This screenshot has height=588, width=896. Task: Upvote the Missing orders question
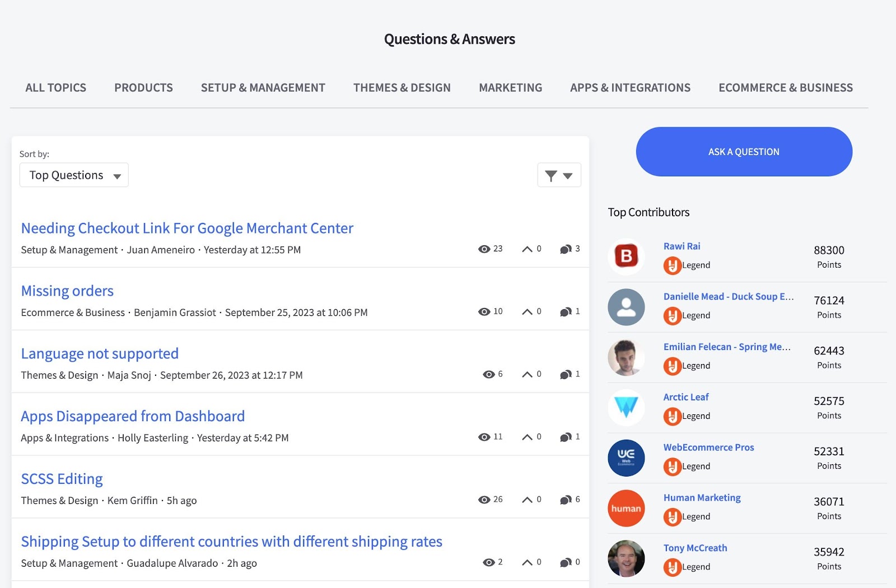click(527, 311)
